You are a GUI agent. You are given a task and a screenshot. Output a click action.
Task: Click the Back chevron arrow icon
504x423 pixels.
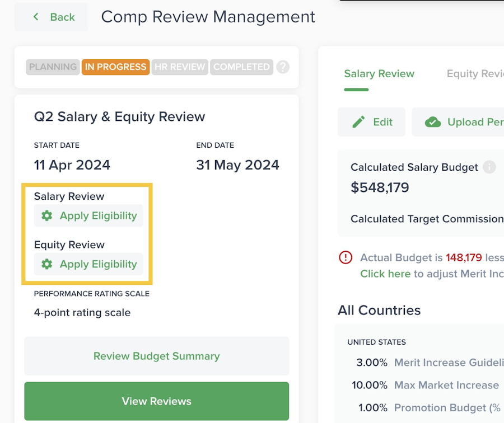pyautogui.click(x=36, y=17)
